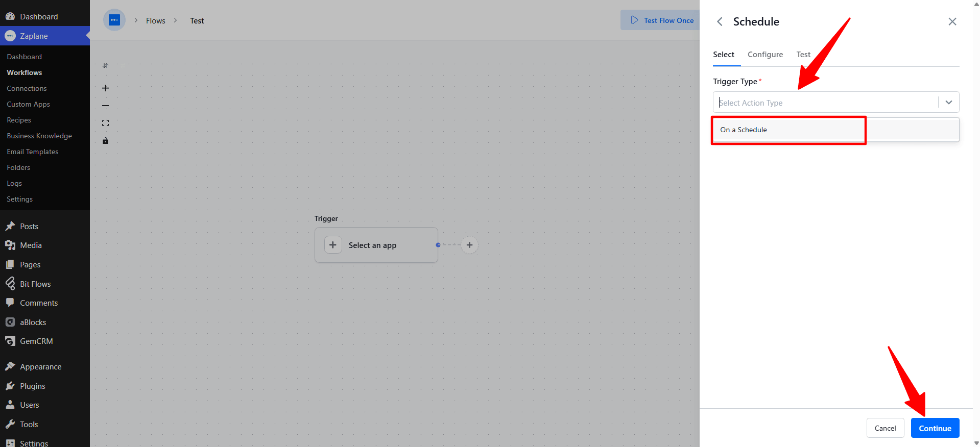Image resolution: width=980 pixels, height=447 pixels.
Task: Click the Select Action Type input field
Action: click(826, 103)
